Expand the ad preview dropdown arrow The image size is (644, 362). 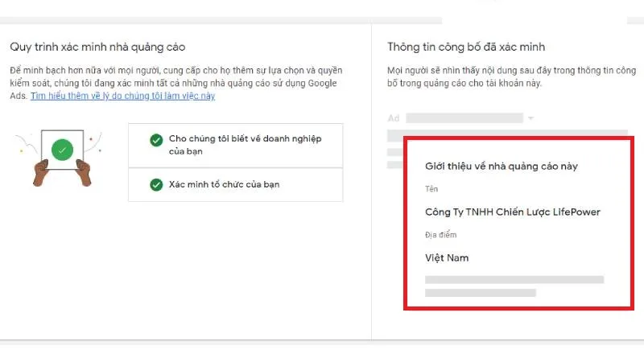(530, 118)
